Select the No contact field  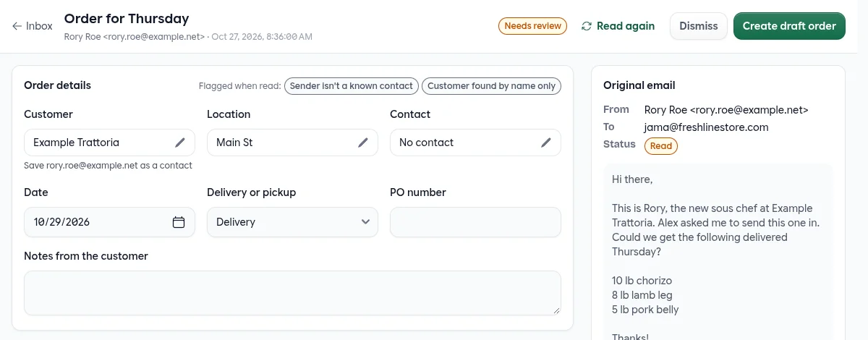(475, 143)
